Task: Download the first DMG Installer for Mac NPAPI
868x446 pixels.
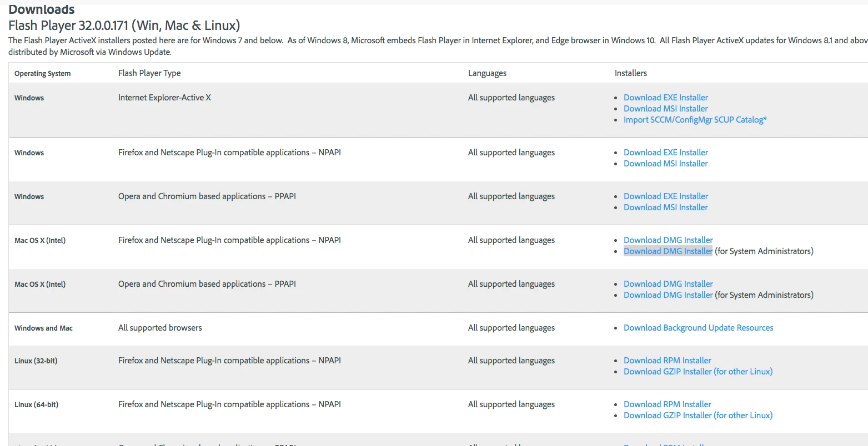Action: click(x=668, y=240)
